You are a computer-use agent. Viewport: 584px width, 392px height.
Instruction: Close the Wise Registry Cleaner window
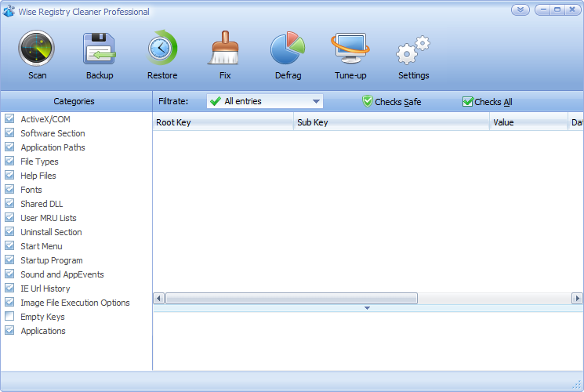click(572, 9)
